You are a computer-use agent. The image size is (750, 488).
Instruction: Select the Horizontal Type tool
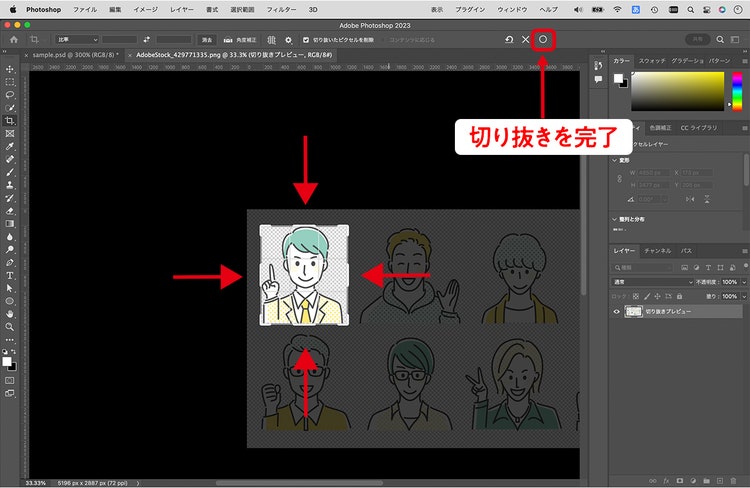[10, 276]
